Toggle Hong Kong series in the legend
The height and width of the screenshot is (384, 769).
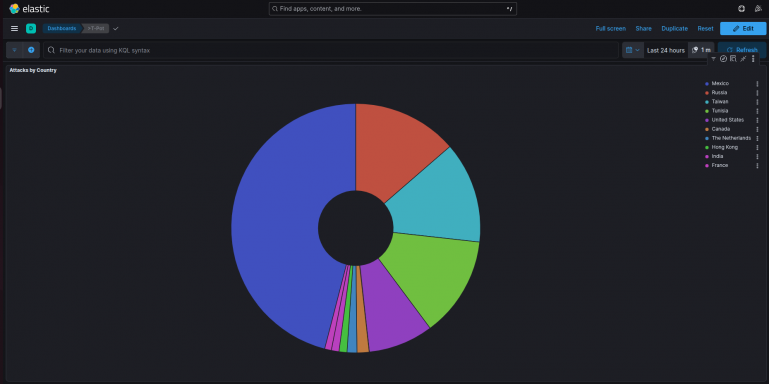(724, 148)
